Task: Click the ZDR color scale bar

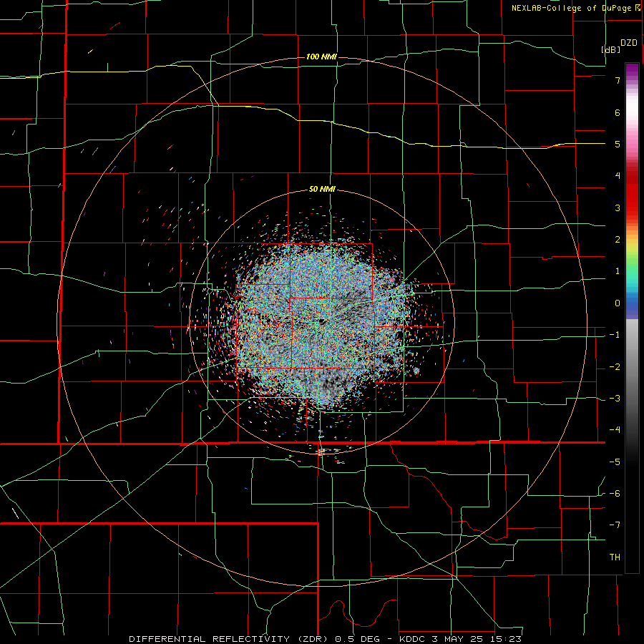Action: (632, 318)
